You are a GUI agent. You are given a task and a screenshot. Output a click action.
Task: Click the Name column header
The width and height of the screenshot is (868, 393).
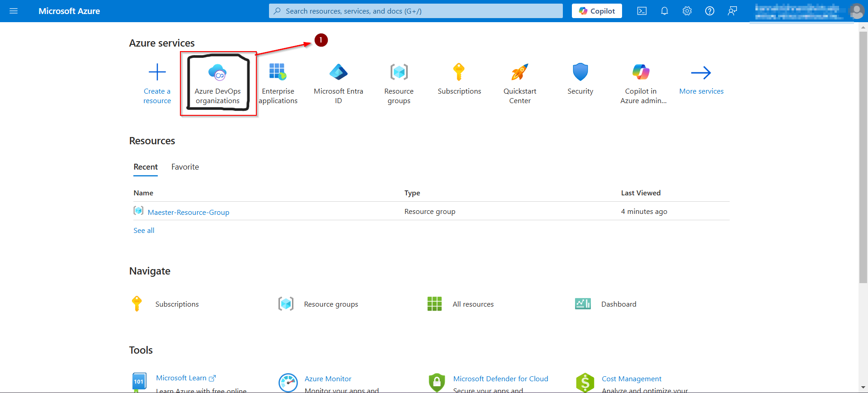coord(143,193)
